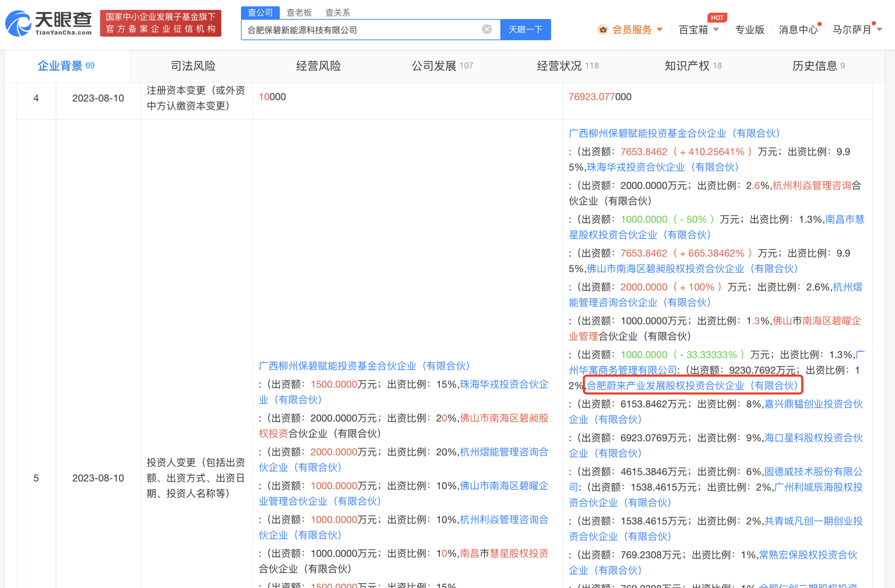Screen dimensions: 895x588
Task: Open the 经营风险 tab
Action: pyautogui.click(x=319, y=65)
